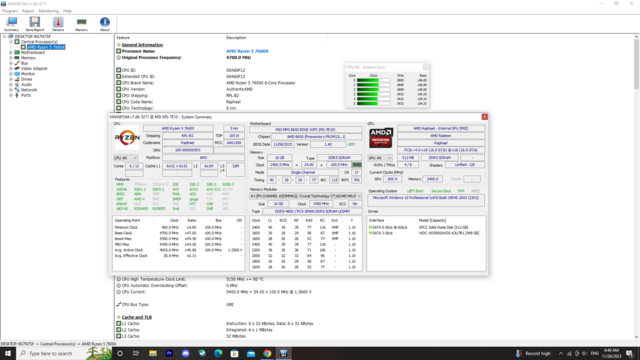Open Adobe Premiere Pro from the taskbar
Screen dimensions: 640x360
tap(169, 353)
